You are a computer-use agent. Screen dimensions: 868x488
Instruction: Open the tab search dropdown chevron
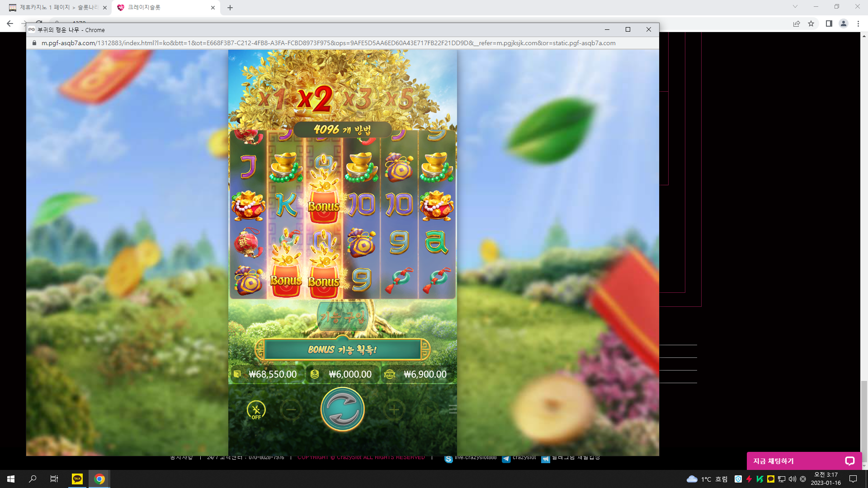pyautogui.click(x=795, y=6)
